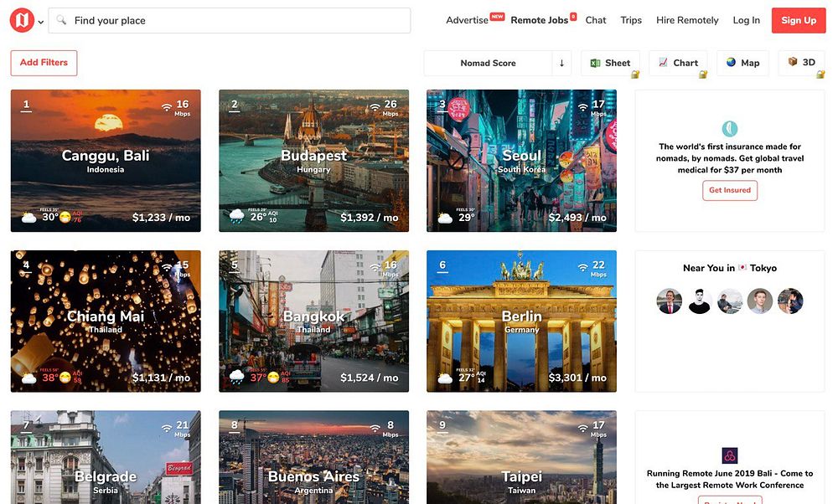Open the Taipei city card
Image resolution: width=838 pixels, height=504 pixels.
click(x=521, y=458)
